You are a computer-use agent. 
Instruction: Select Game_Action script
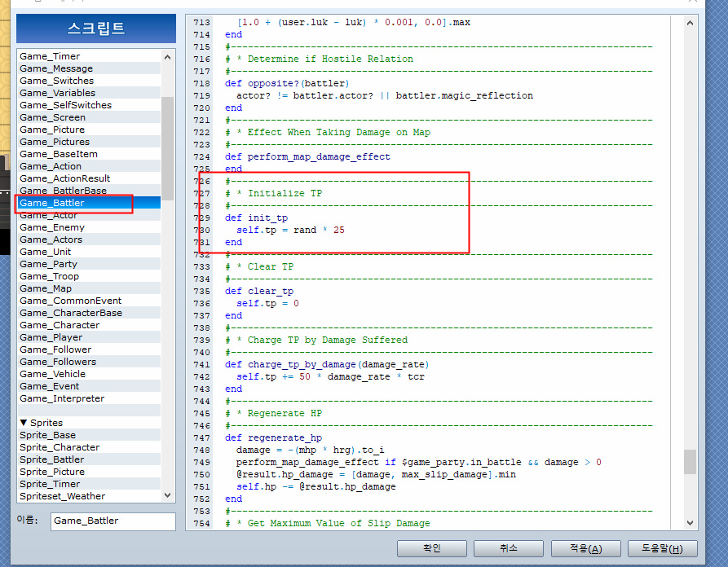pyautogui.click(x=89, y=166)
